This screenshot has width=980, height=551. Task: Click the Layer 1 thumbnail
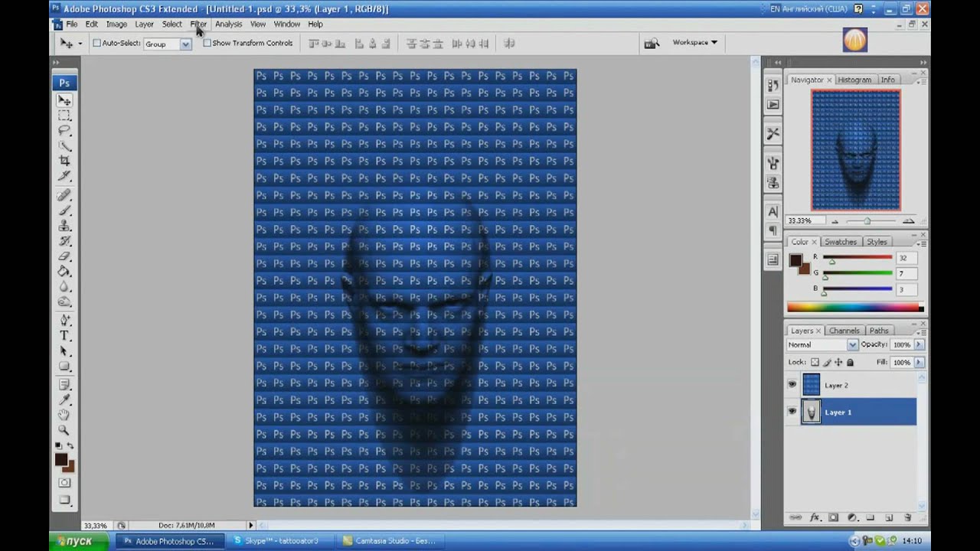click(x=811, y=412)
